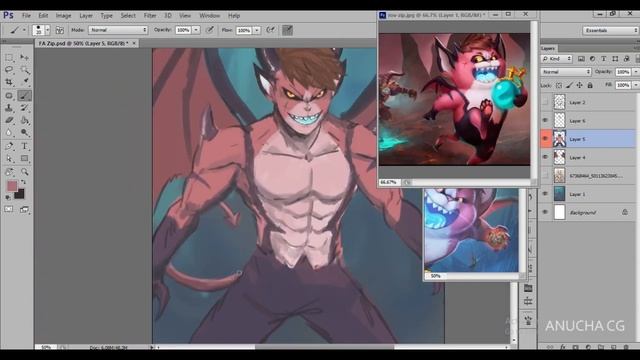The height and width of the screenshot is (360, 640).
Task: Select the Zoom tool
Action: pyautogui.click(x=24, y=172)
